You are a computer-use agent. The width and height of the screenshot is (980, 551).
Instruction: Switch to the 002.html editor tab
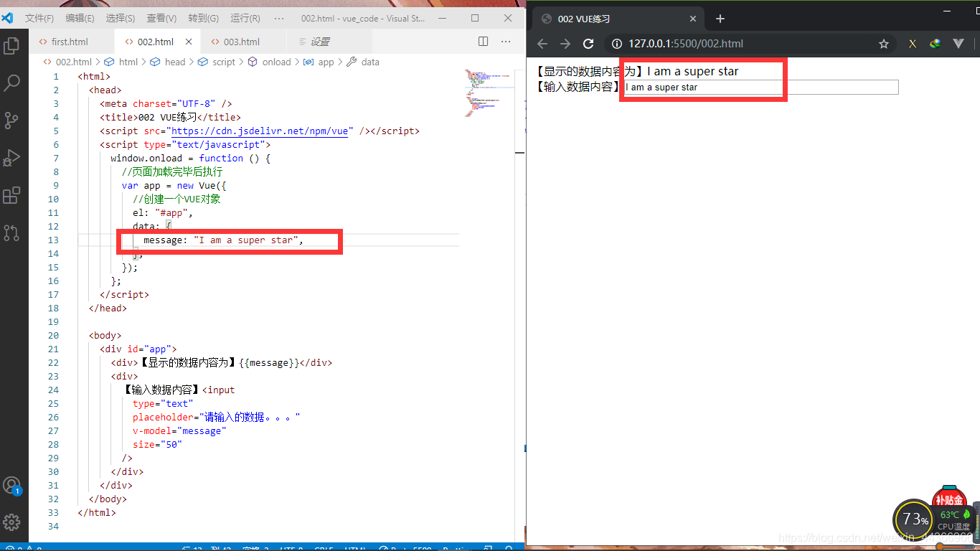coord(156,42)
